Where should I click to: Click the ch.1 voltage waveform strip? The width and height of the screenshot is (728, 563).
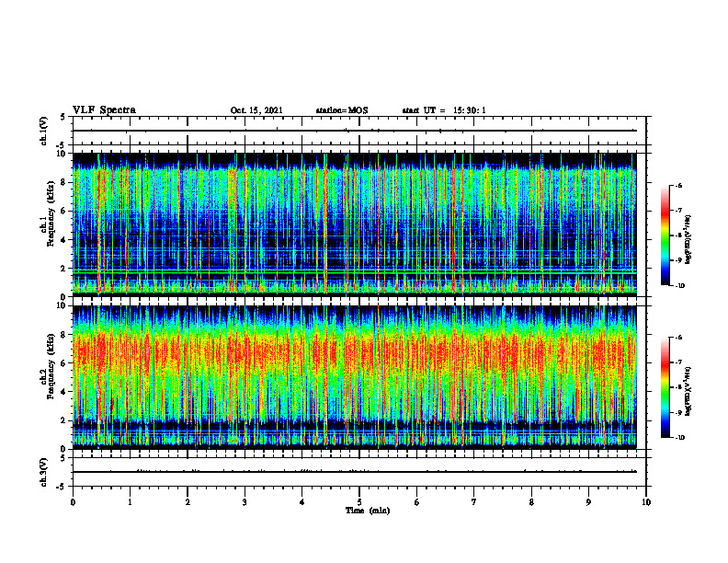[x=359, y=131]
